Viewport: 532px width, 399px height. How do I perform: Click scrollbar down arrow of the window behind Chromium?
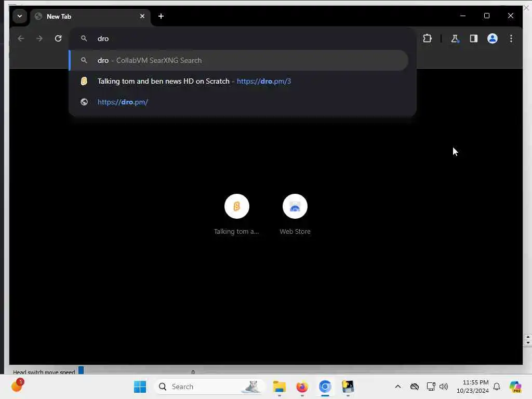coord(528,343)
